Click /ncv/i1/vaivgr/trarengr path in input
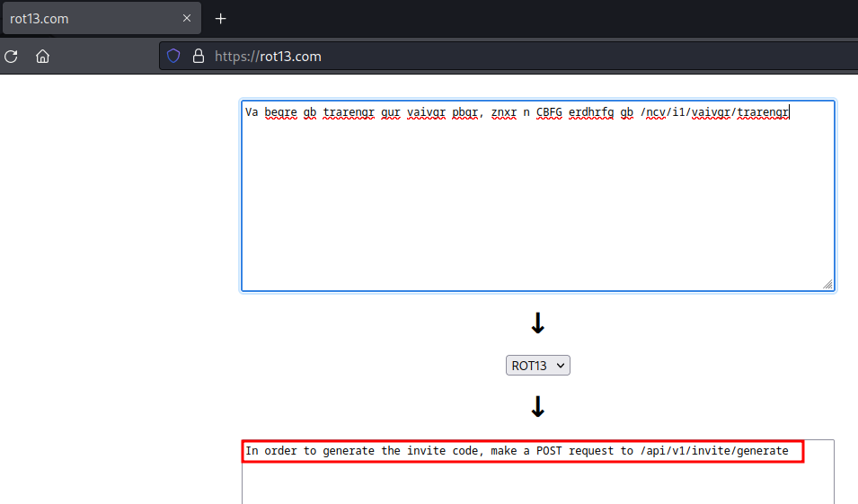858x504 pixels. [x=714, y=112]
